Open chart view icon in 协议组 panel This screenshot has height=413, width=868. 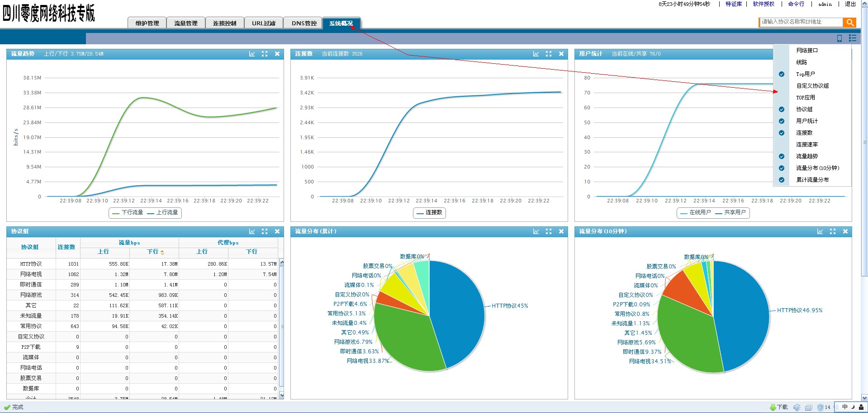tap(252, 231)
